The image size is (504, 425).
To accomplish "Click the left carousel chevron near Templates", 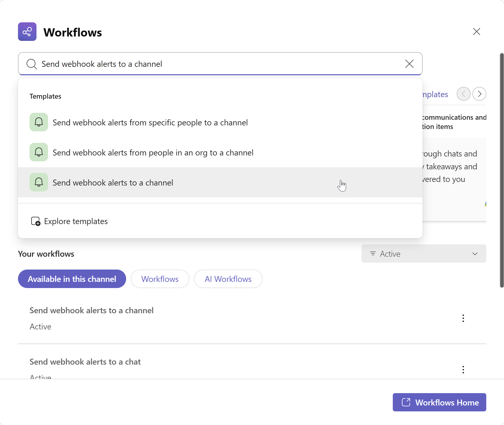I will point(463,94).
